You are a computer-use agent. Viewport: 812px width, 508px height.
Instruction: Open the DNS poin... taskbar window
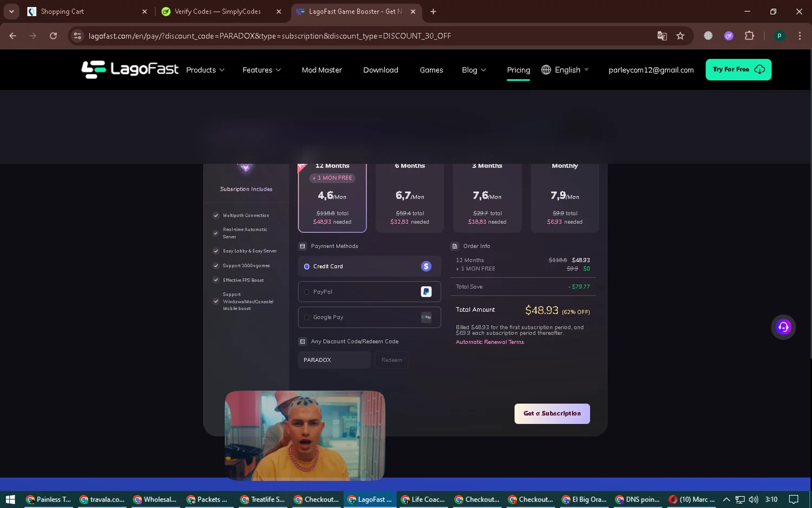tap(638, 499)
